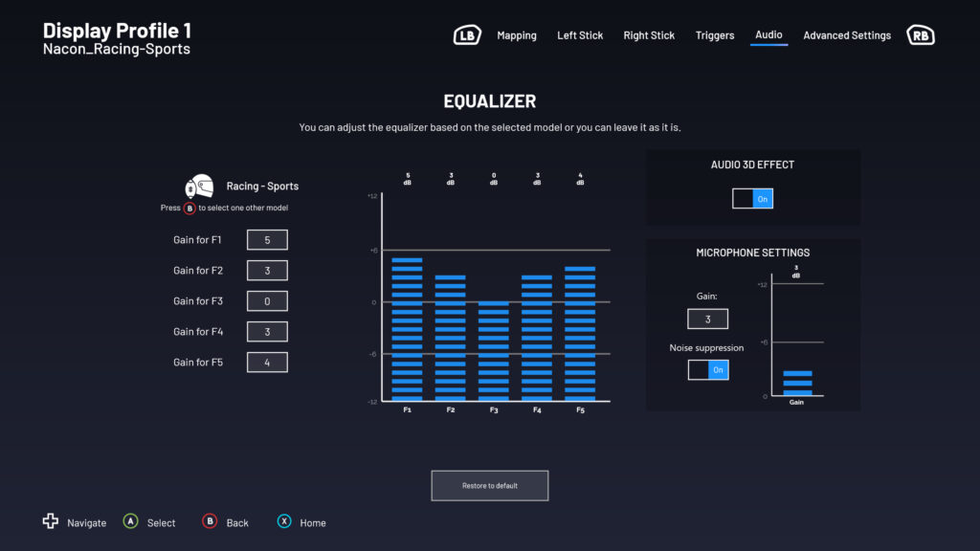Toggle the Audio 3D Effect switch
The width and height of the screenshot is (980, 551).
(752, 198)
